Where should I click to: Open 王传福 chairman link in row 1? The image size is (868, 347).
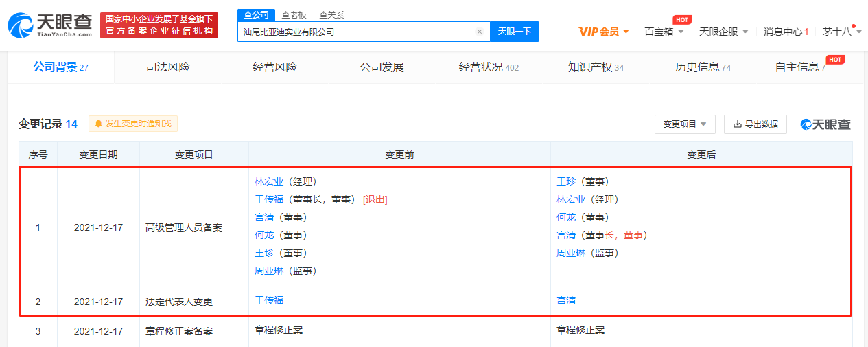point(269,199)
